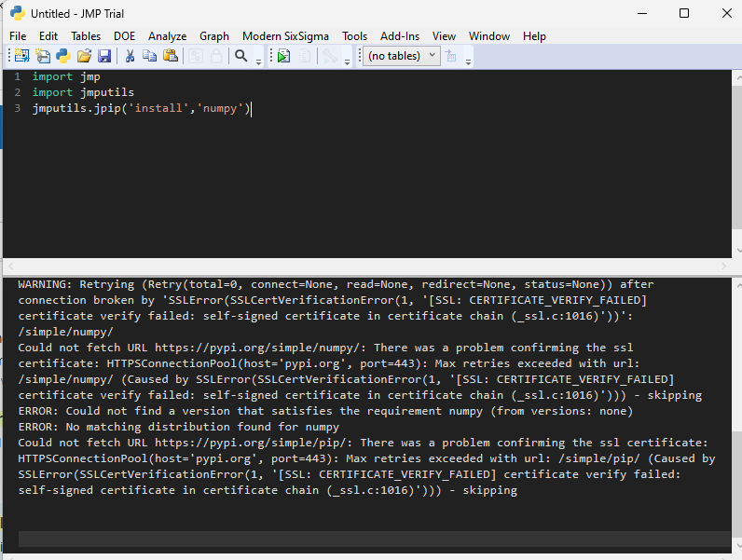Expand toolbar overflow arrow after table icon
The image size is (742, 560).
pyautogui.click(x=468, y=61)
